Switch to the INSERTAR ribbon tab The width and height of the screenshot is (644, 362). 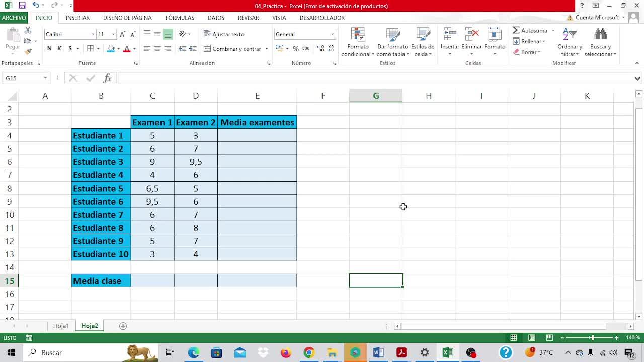coord(77,18)
